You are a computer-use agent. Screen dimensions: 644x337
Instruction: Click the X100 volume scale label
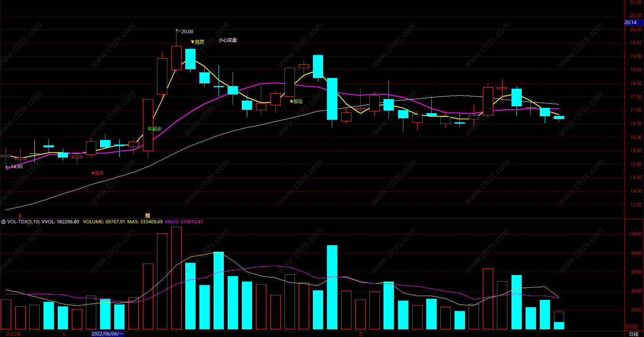click(x=631, y=327)
